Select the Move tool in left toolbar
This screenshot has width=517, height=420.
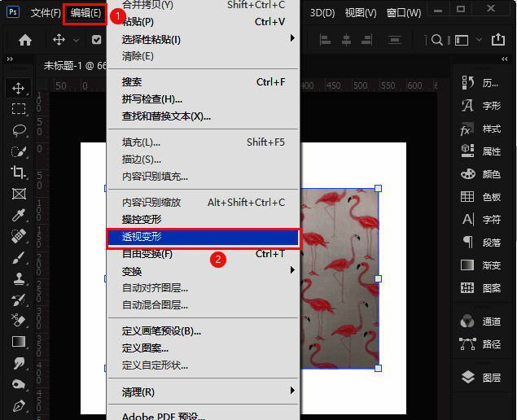coord(18,89)
